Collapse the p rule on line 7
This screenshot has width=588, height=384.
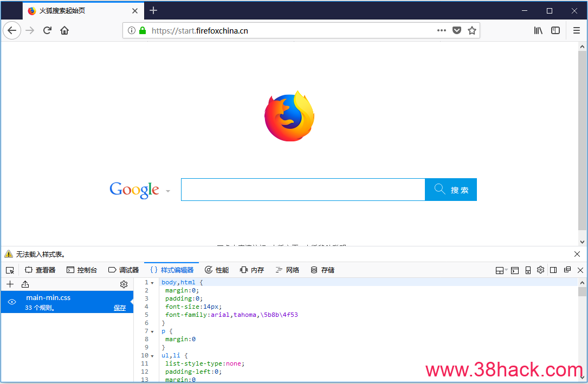click(x=152, y=331)
